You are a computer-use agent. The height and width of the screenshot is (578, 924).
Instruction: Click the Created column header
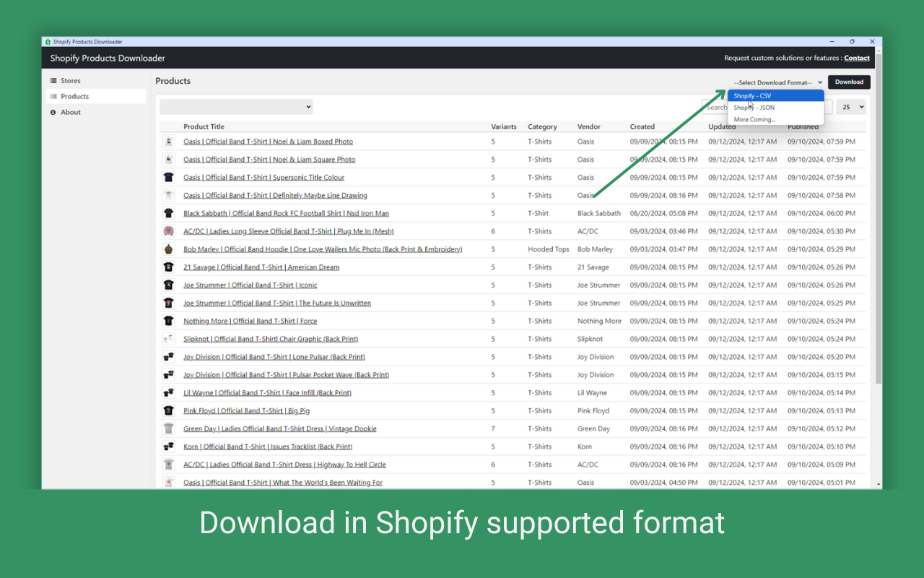pyautogui.click(x=642, y=126)
